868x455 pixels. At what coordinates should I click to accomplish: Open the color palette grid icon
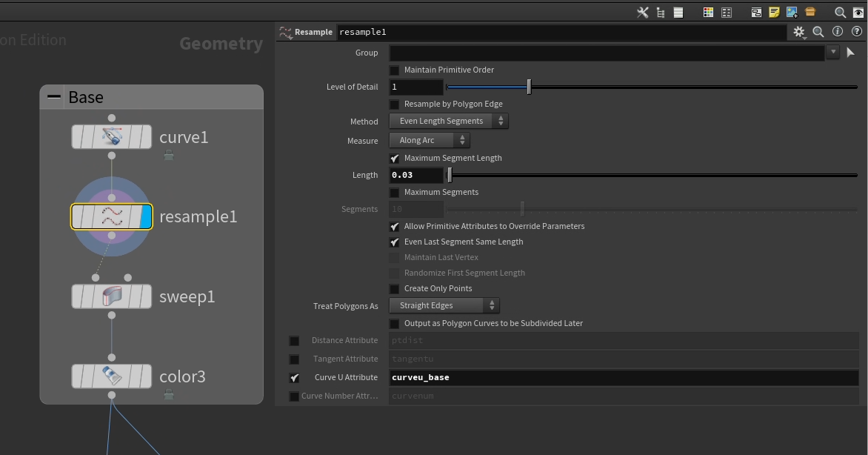[x=708, y=13]
